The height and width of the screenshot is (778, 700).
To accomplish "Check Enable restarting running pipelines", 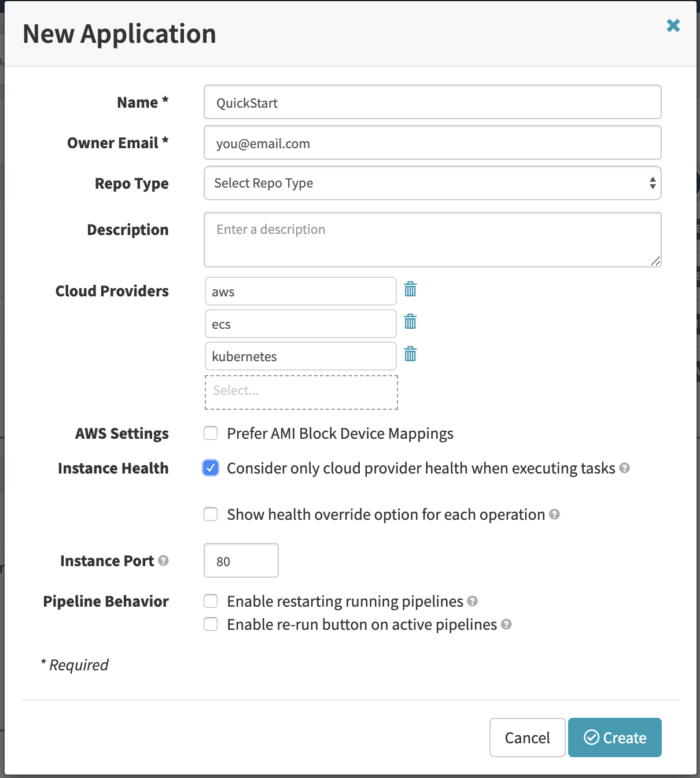I will pos(211,601).
